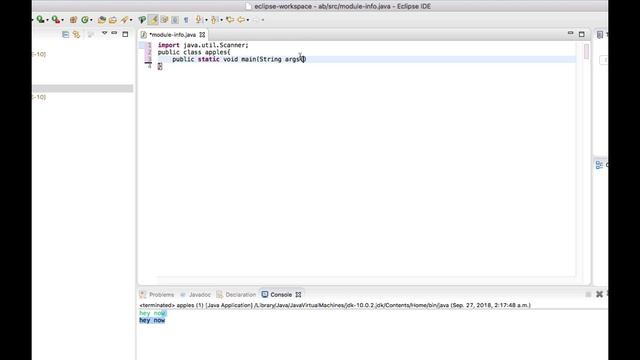
Task: Open the Run dropdown arrow
Action: point(47,20)
